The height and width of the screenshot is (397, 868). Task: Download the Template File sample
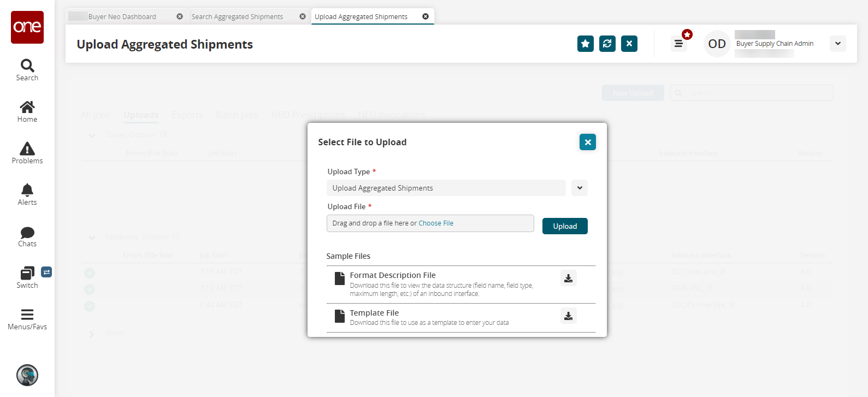point(569,316)
